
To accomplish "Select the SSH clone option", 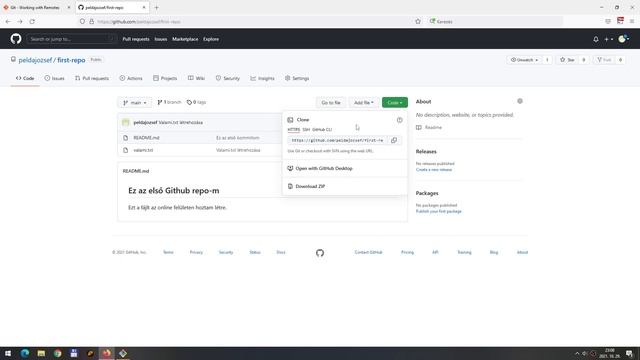I will (306, 129).
